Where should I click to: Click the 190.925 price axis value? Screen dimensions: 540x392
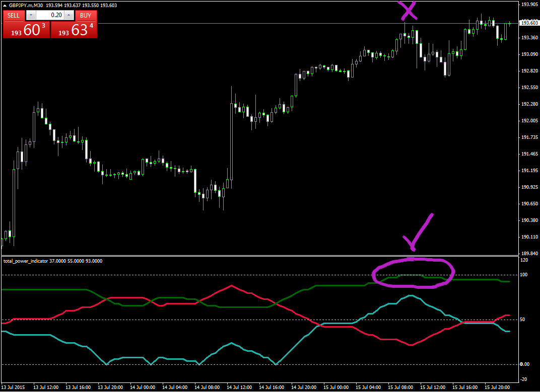click(x=529, y=187)
